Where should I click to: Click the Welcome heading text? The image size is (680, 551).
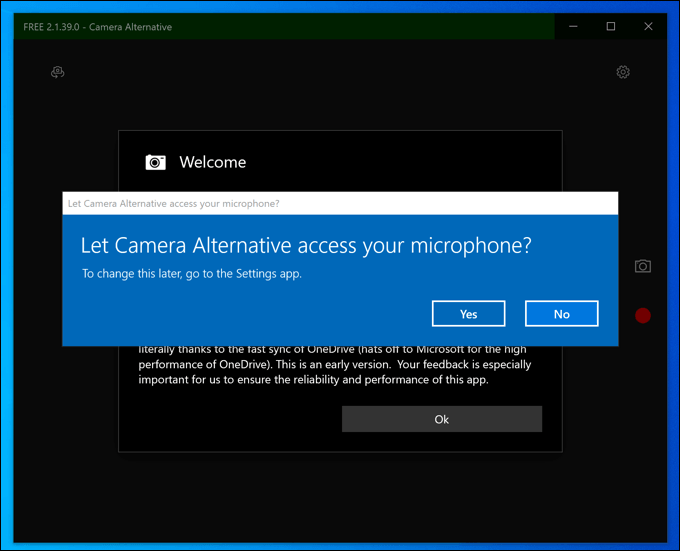(212, 162)
